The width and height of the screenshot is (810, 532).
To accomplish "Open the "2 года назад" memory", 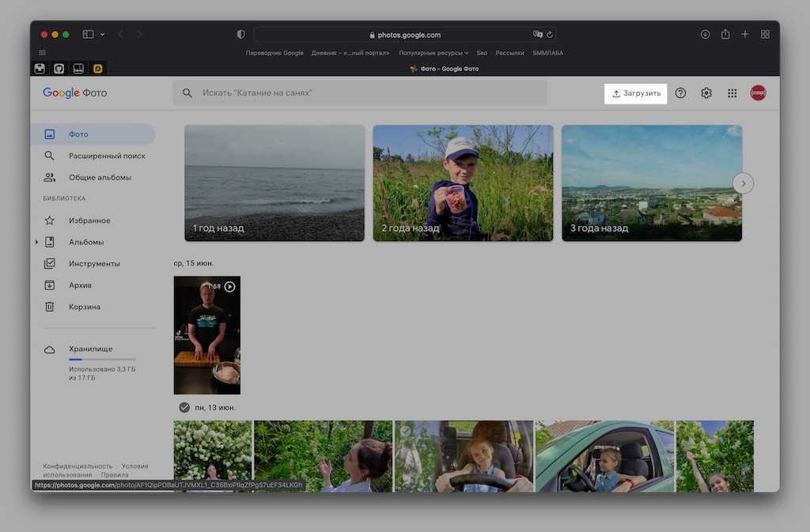I will (x=463, y=183).
